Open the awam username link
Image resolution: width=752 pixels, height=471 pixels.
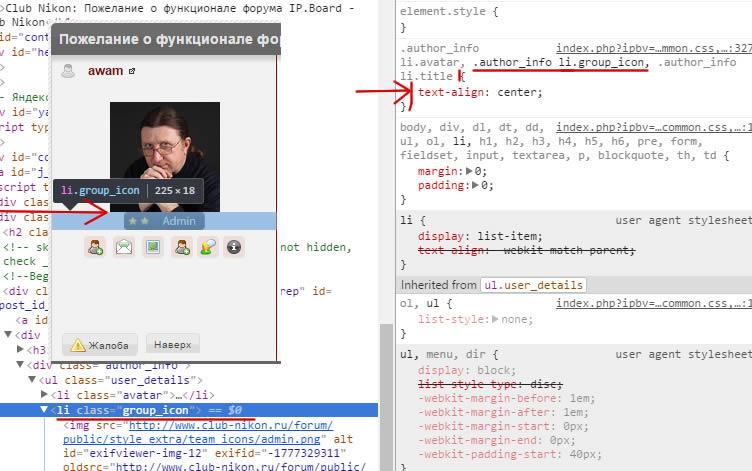tap(106, 71)
